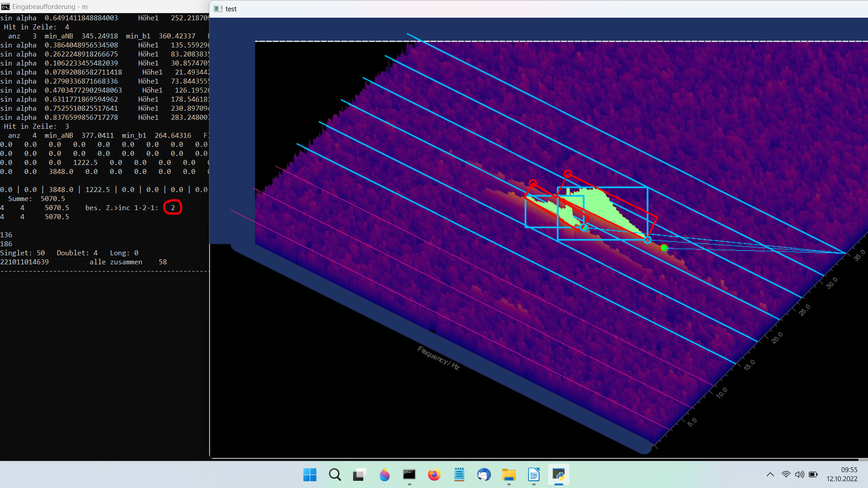The image size is (868, 488).
Task: Open the notepad app in the taskbar
Action: pos(459,475)
